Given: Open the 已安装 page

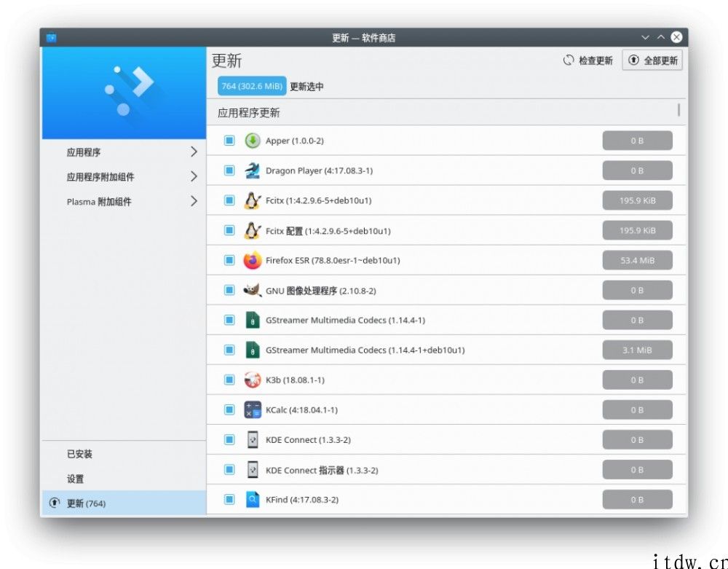Looking at the screenshot, I should pyautogui.click(x=124, y=454).
